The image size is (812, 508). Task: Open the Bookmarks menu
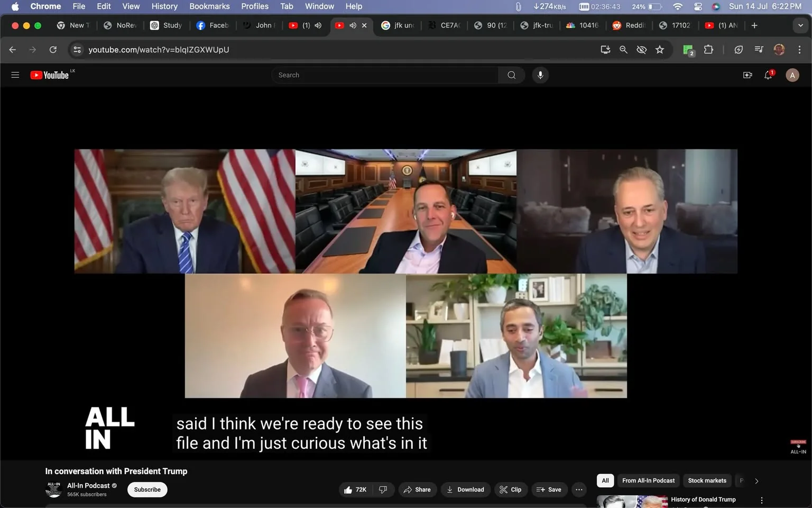click(x=209, y=6)
